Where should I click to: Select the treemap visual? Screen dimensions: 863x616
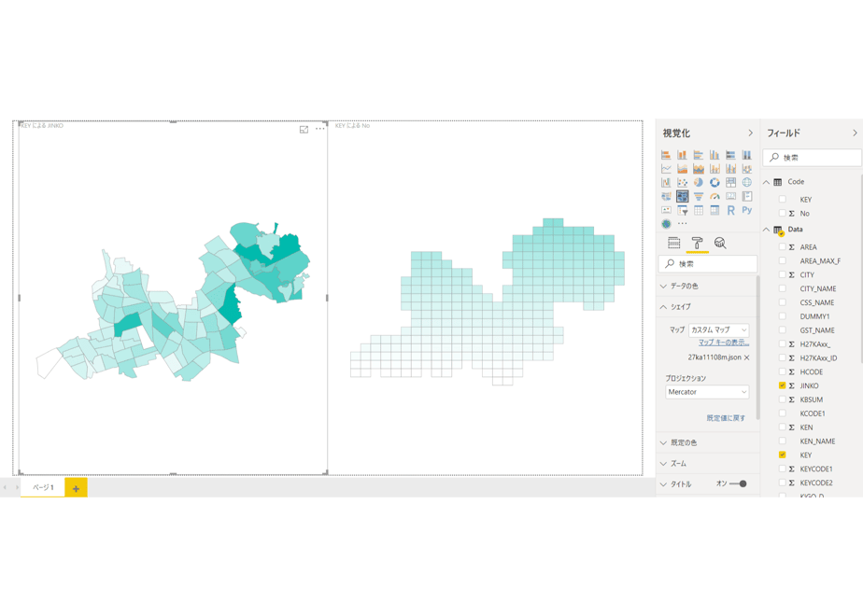pos(731,182)
